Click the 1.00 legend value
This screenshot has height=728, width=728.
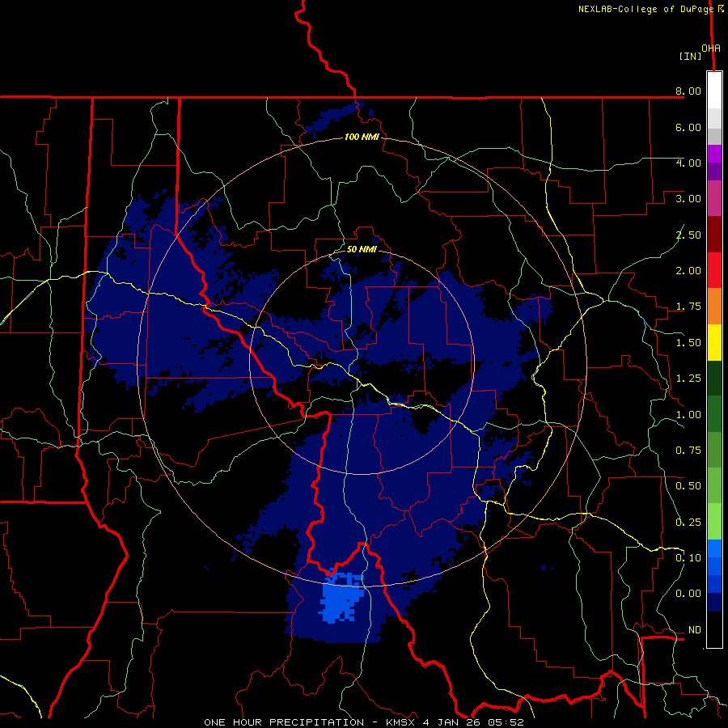pyautogui.click(x=688, y=415)
